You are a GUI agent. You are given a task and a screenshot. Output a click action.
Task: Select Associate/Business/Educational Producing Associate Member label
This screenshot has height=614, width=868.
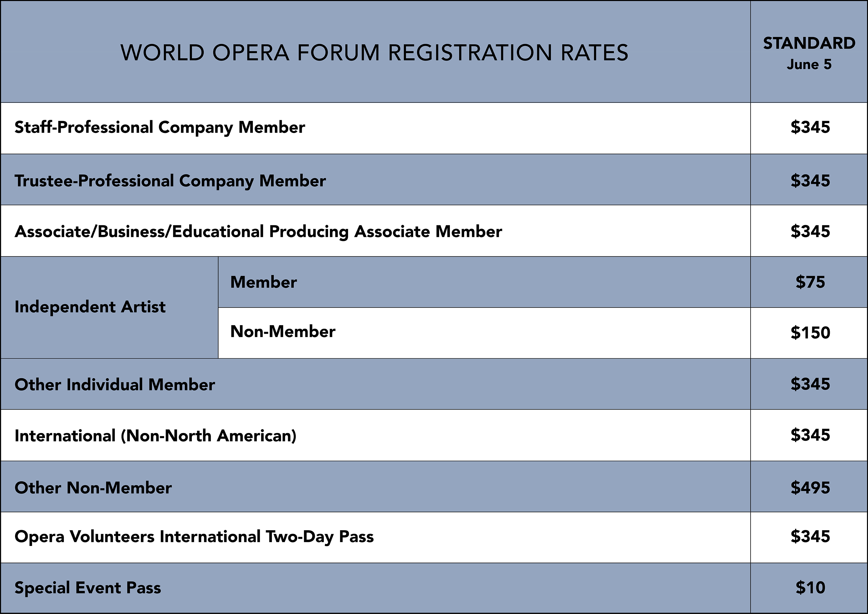[258, 231]
